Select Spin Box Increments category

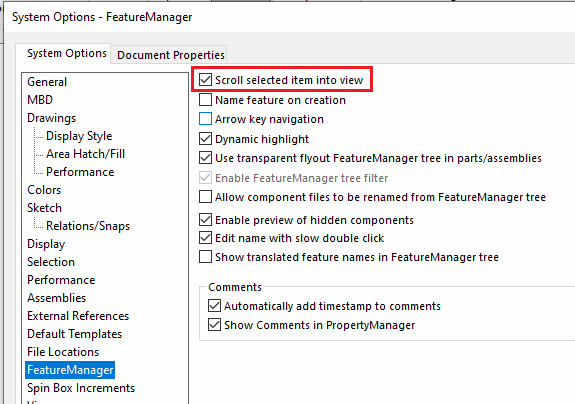tap(81, 388)
